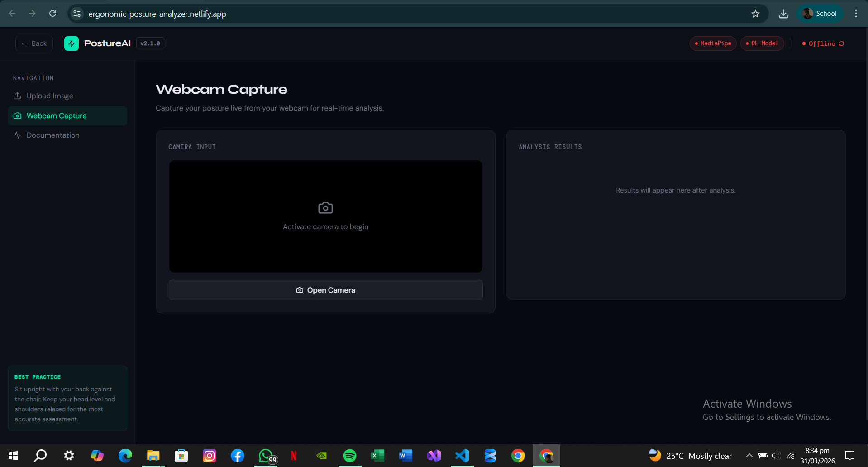868x467 pixels.
Task: Click the refresh icon next to Offline
Action: point(841,44)
